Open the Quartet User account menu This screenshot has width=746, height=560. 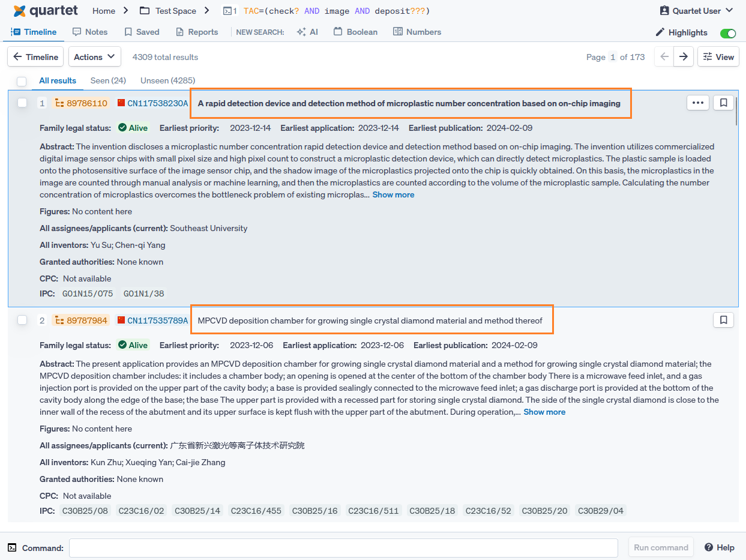pos(696,11)
